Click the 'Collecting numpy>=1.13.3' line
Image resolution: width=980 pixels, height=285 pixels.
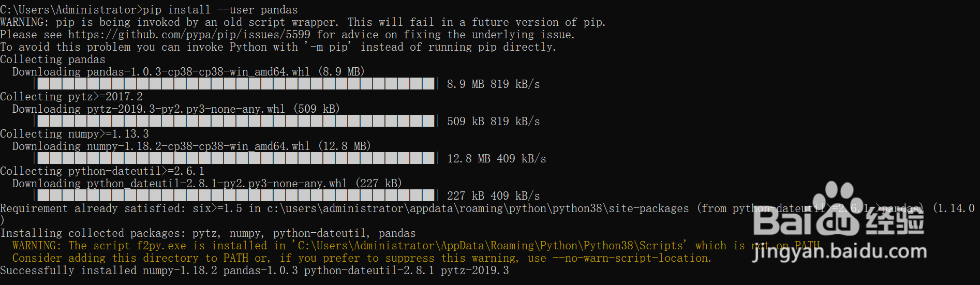(75, 134)
